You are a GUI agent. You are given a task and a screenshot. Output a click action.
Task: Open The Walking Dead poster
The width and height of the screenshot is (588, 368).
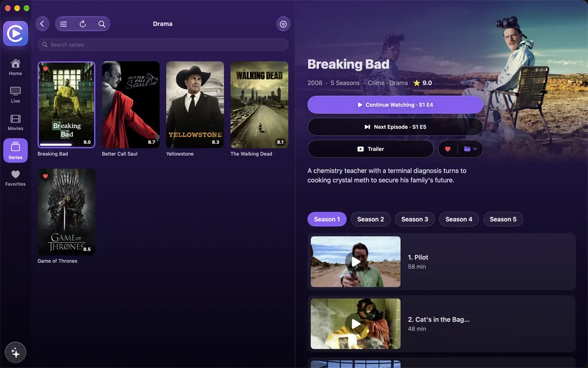[260, 105]
